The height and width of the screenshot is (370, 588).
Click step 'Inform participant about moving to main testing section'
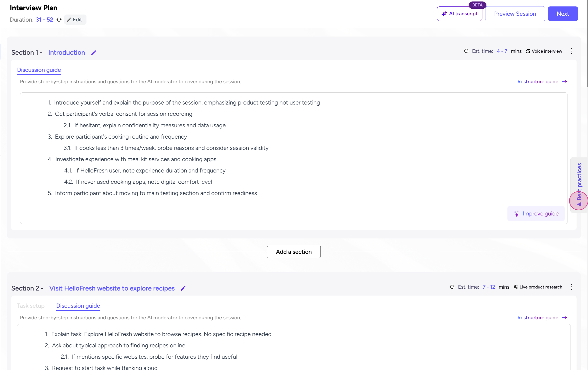click(156, 193)
